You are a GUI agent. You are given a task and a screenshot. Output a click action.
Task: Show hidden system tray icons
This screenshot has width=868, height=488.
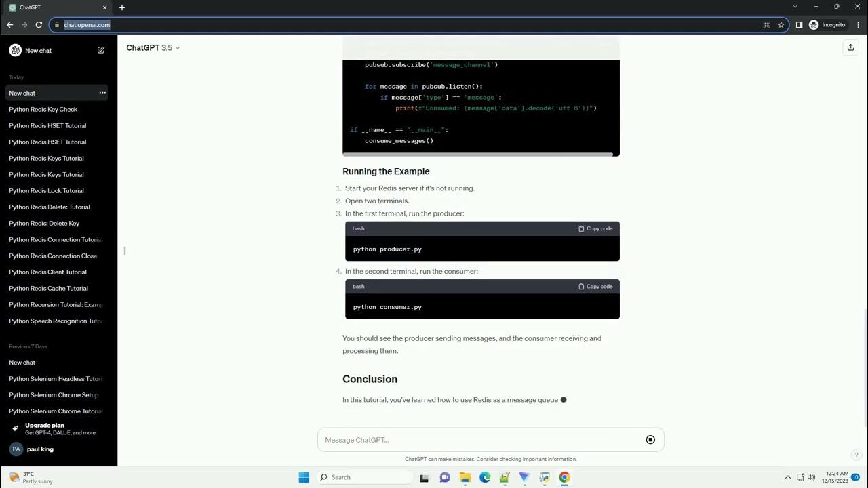(787, 477)
